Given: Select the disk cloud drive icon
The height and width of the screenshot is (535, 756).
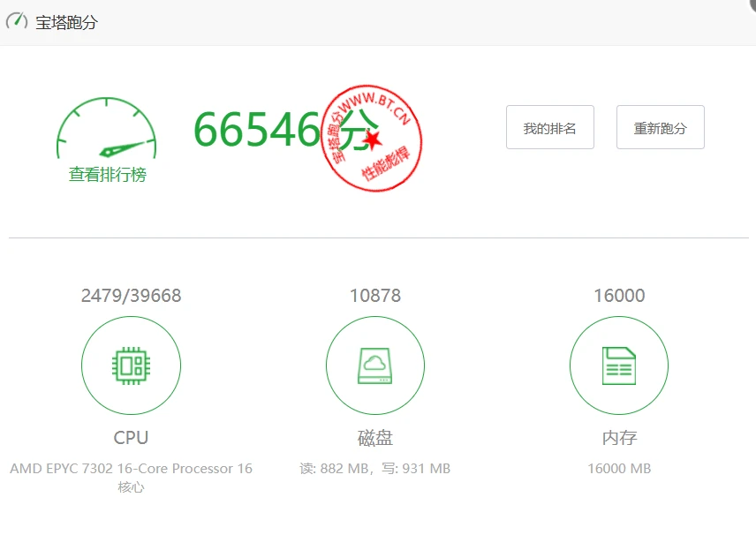Looking at the screenshot, I should 375,365.
